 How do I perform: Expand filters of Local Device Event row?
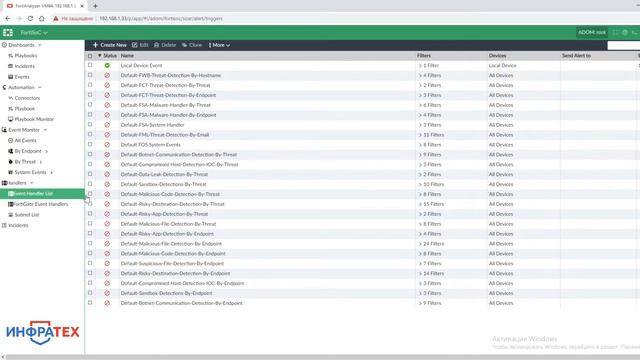click(x=420, y=66)
